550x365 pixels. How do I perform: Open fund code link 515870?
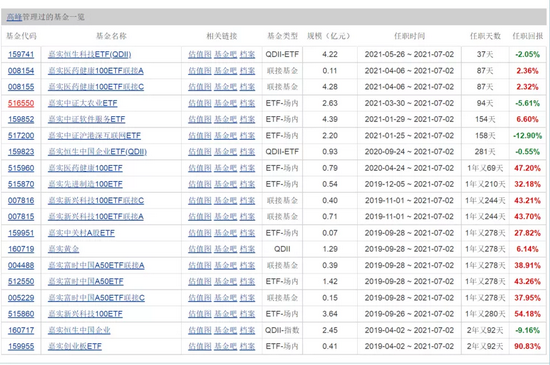pos(21,184)
